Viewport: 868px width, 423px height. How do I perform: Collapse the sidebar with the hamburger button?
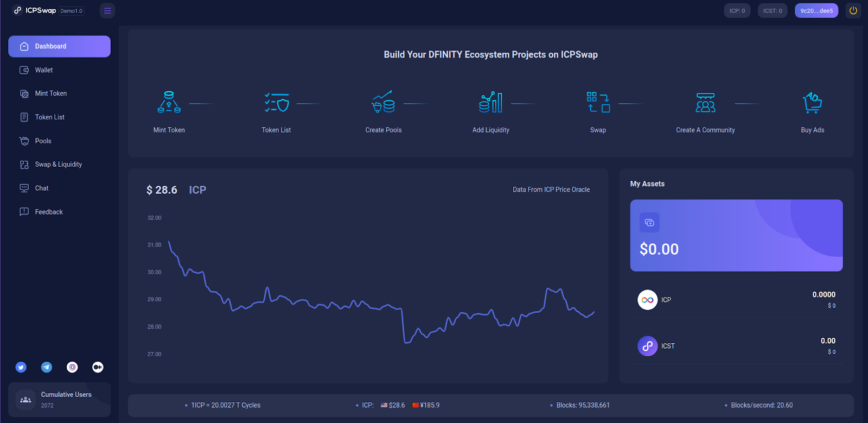pos(107,11)
